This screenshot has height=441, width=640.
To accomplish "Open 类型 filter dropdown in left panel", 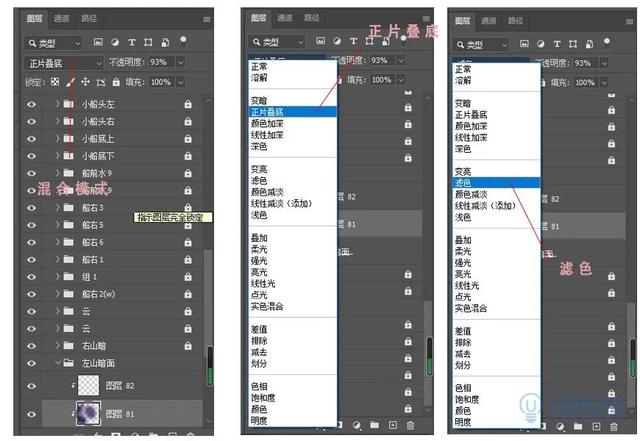I will 54,43.
